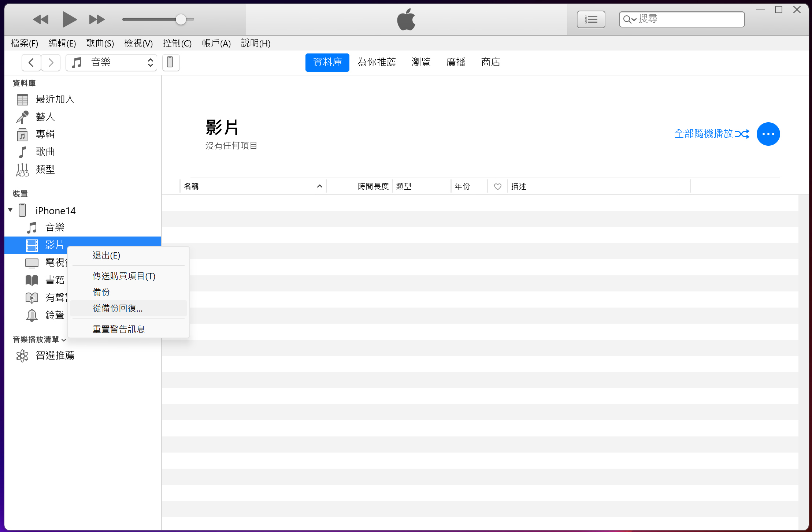Image resolution: width=812 pixels, height=532 pixels.
Task: Select 最近加入 calendar icon in sidebar
Action: point(22,99)
